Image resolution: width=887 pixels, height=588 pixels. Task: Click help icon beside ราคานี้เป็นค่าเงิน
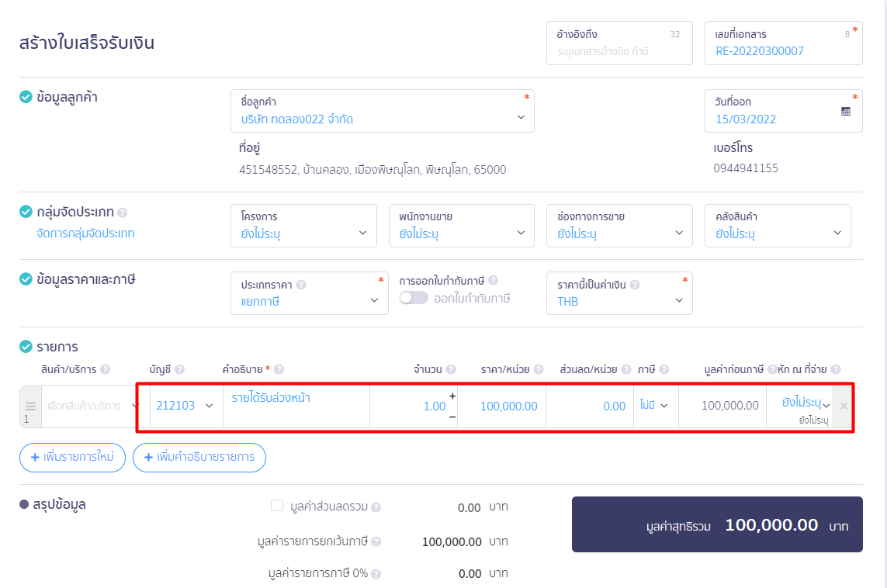coord(635,285)
